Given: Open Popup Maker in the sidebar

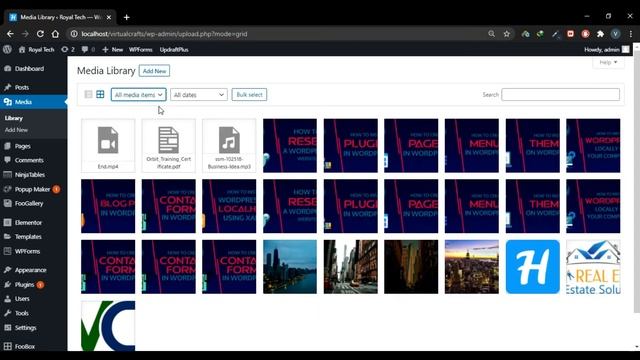Looking at the screenshot, I should coord(33,189).
